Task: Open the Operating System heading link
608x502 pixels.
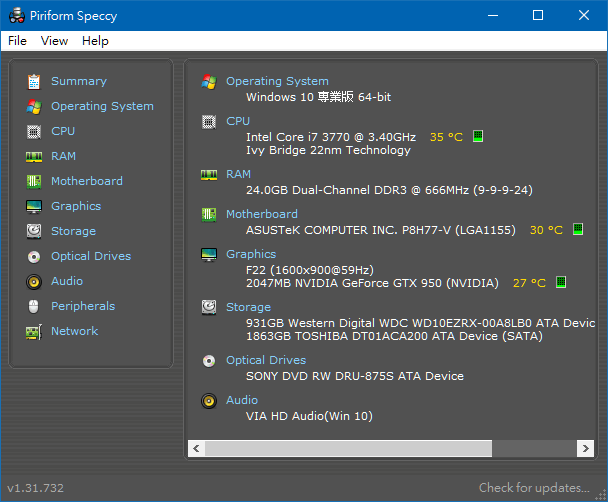Action: point(277,81)
